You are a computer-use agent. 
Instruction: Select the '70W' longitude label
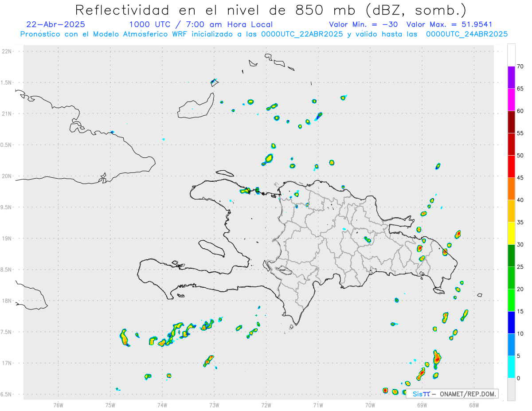coord(370,405)
